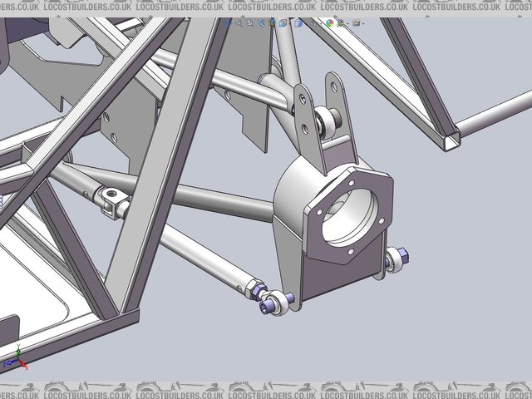Image resolution: width=532 pixels, height=399 pixels.
Task: Select the Zoom to Area magnifier tool
Action: tap(250, 23)
